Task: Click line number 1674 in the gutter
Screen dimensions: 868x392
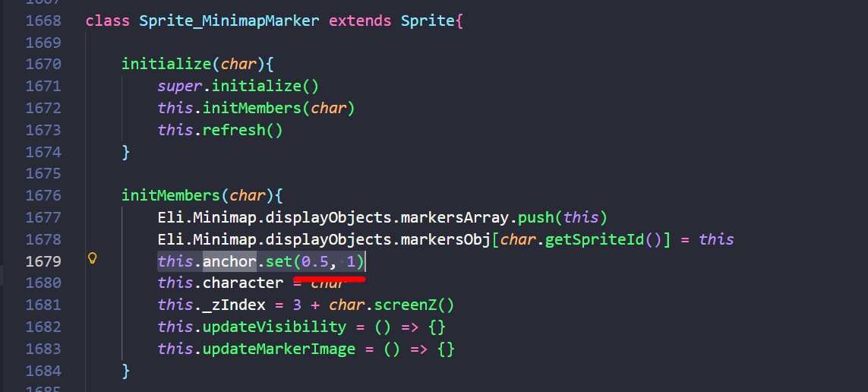Action: (x=44, y=152)
